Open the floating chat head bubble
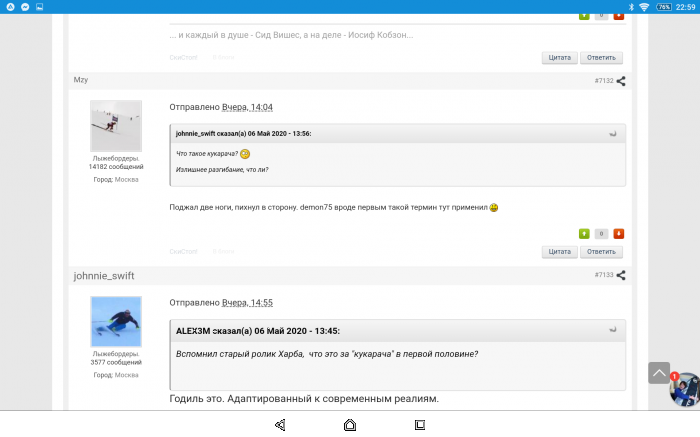This screenshot has width=700, height=437. (683, 389)
